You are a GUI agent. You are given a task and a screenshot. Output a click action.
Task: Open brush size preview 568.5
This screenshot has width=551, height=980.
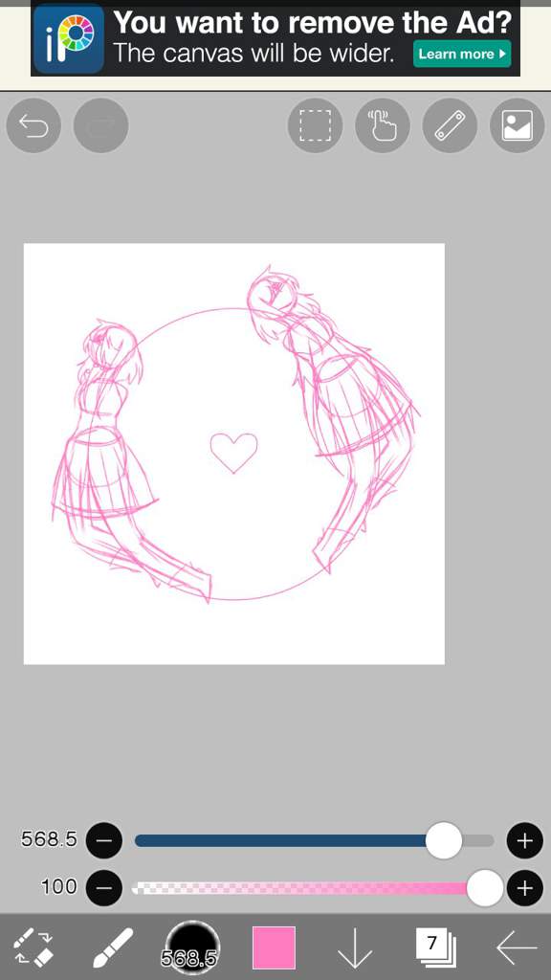coord(192,947)
